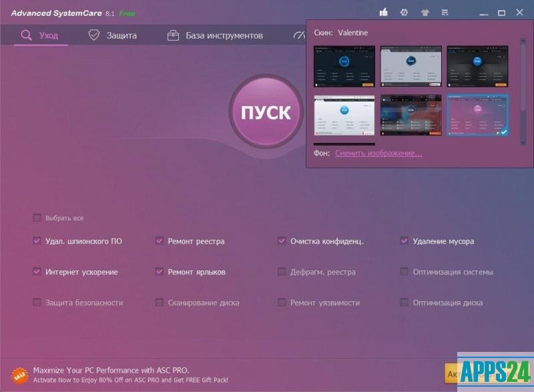Uncheck Ремонт реестра option

[x=159, y=241]
